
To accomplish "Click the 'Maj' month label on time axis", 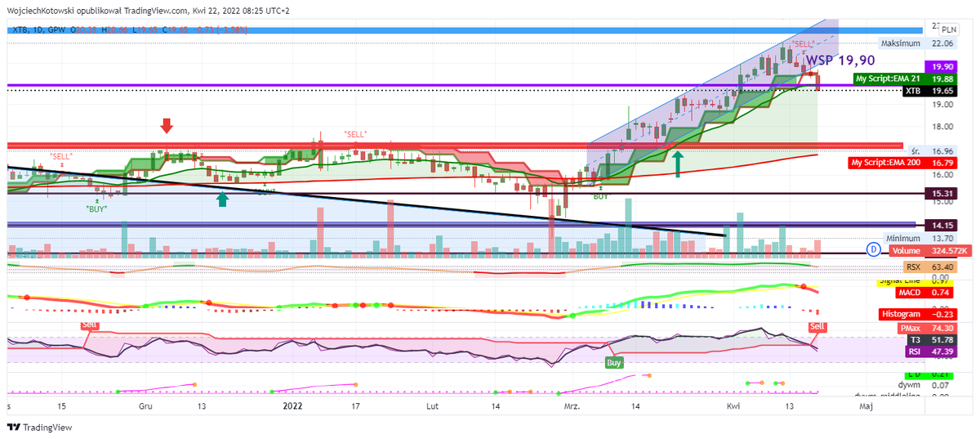I will pos(866,405).
